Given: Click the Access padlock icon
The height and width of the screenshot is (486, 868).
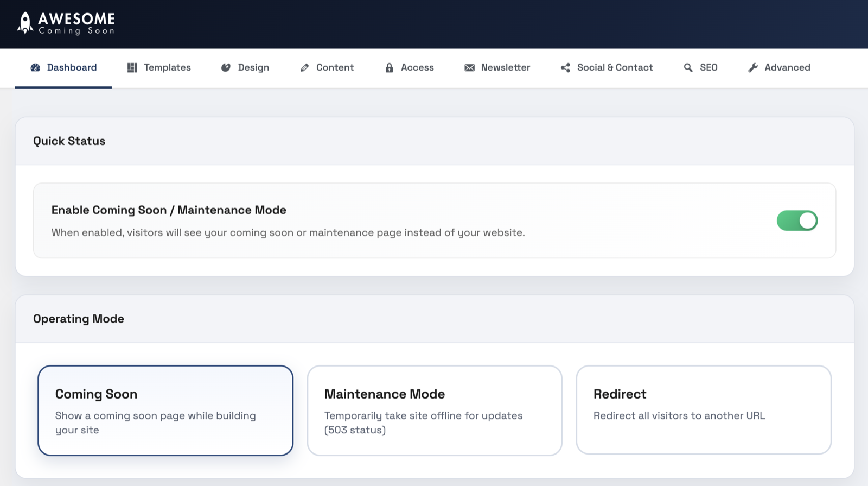Looking at the screenshot, I should click(389, 67).
